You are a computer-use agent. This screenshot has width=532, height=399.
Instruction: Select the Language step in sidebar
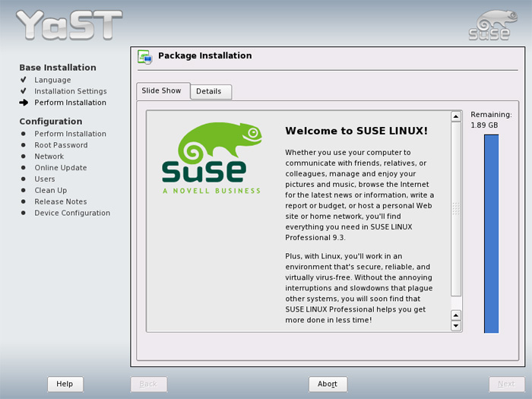[x=52, y=80]
